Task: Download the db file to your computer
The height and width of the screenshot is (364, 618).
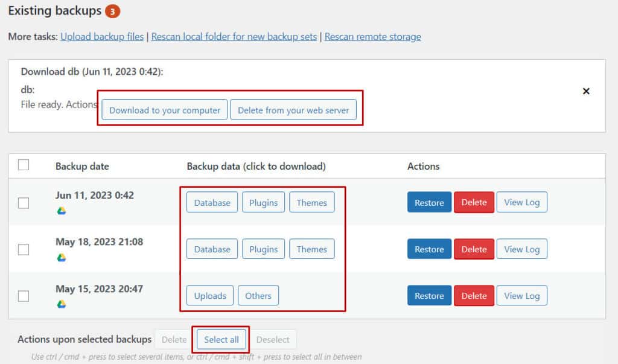Action: [164, 110]
